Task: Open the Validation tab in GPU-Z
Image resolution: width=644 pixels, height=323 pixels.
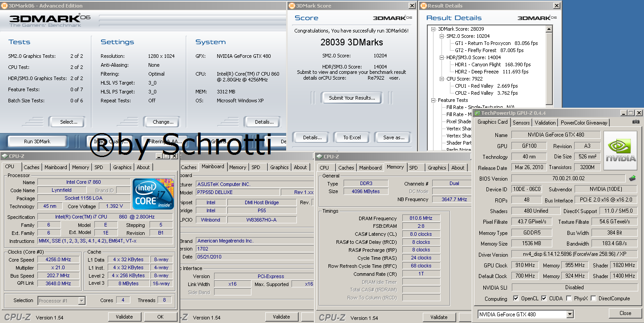Action: [x=545, y=122]
